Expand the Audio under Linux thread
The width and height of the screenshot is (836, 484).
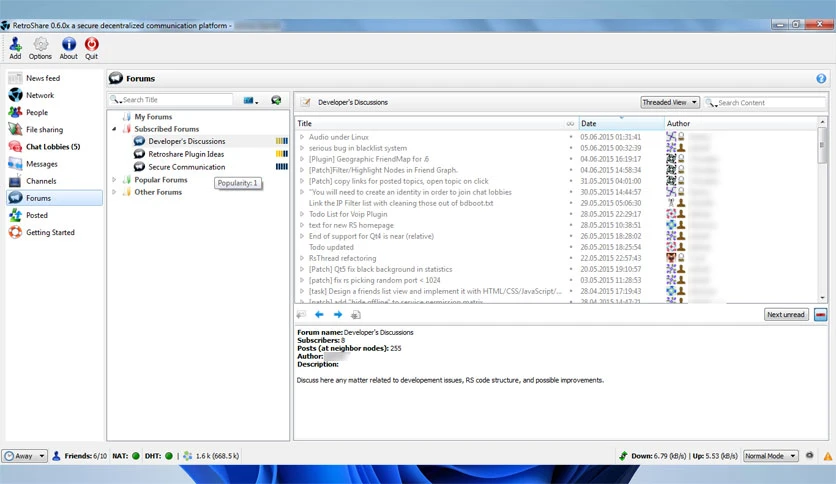[302, 137]
